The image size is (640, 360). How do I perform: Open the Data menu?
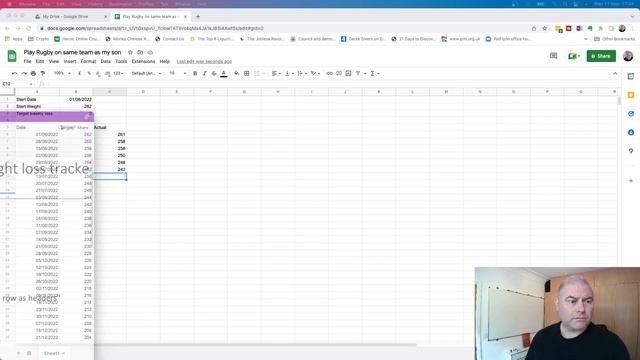point(106,62)
